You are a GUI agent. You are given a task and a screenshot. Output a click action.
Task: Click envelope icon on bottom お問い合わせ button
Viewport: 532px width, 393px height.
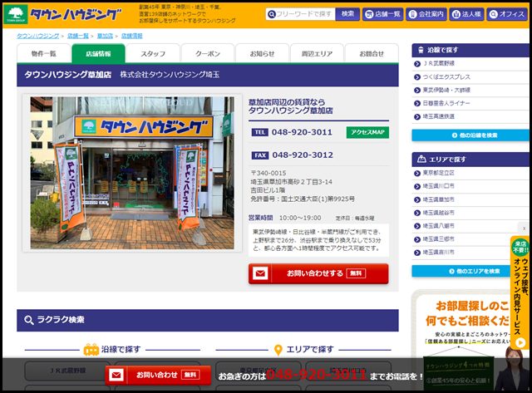point(116,375)
